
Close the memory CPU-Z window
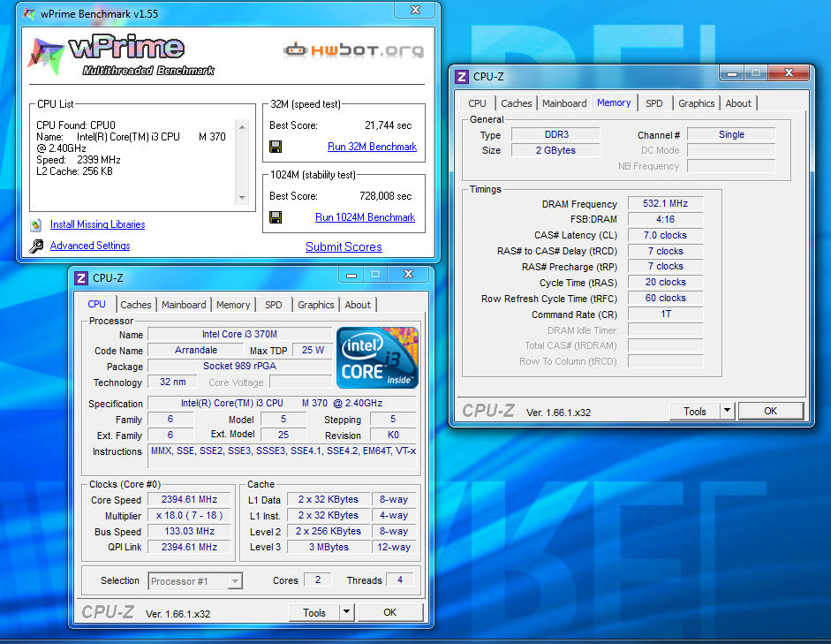click(x=789, y=73)
